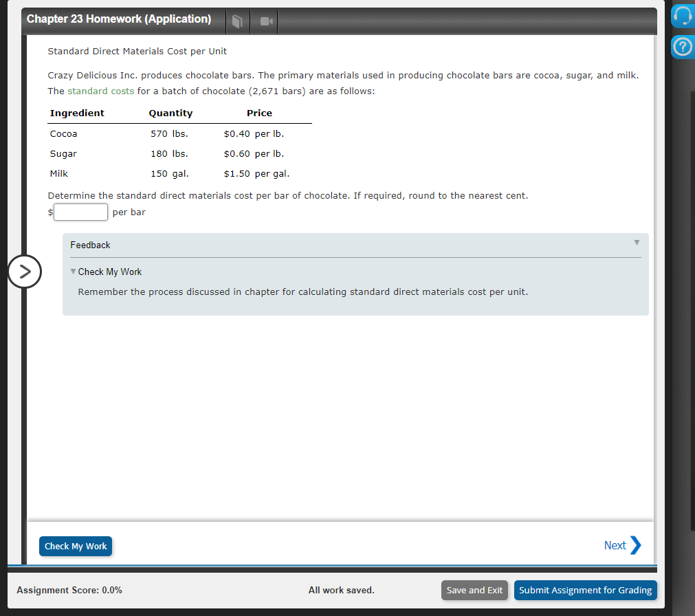Click the answer input box next to the dollar sign
Viewport: 695px width, 616px height.
(x=80, y=212)
